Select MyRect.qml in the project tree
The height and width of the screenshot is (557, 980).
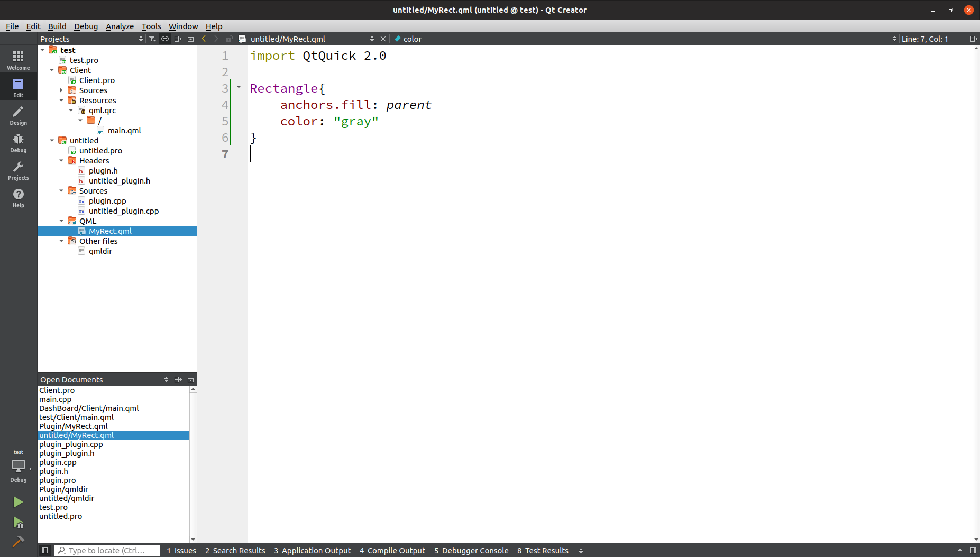tap(111, 231)
